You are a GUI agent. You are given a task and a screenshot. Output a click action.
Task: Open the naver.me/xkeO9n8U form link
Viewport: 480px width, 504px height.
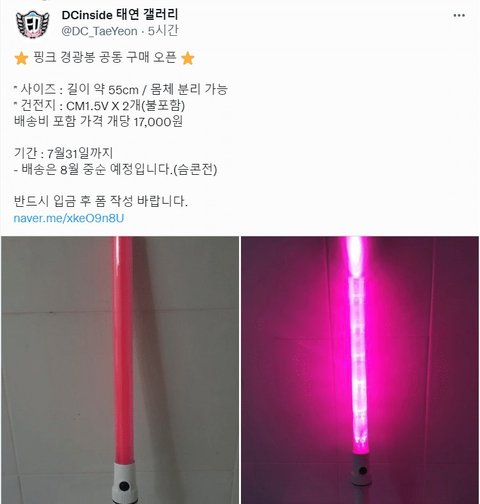[69, 218]
